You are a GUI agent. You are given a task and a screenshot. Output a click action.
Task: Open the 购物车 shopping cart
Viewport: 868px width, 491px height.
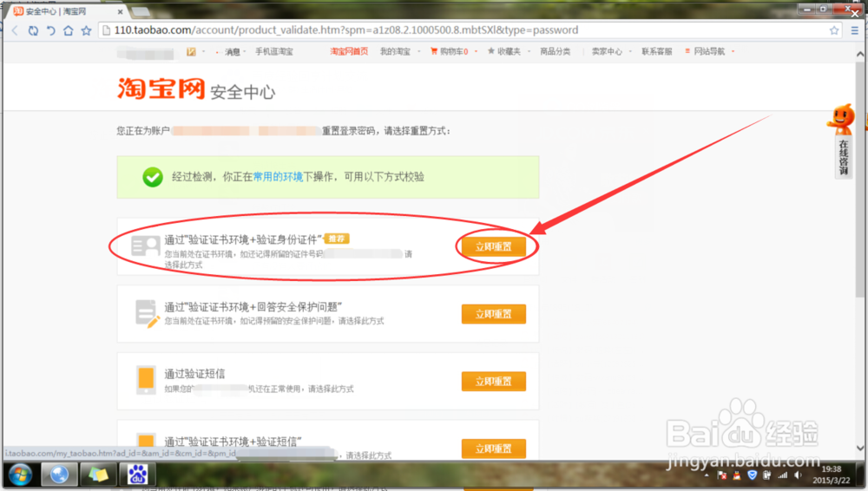[x=449, y=51]
